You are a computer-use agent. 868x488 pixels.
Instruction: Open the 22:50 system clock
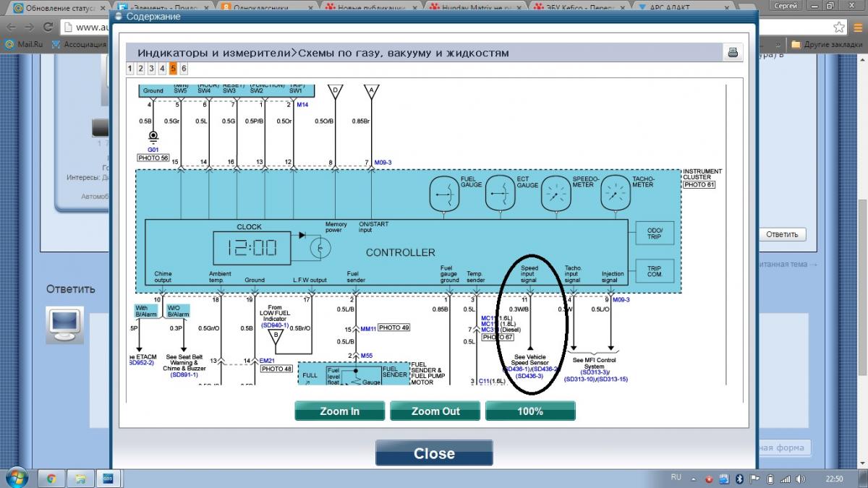(835, 479)
